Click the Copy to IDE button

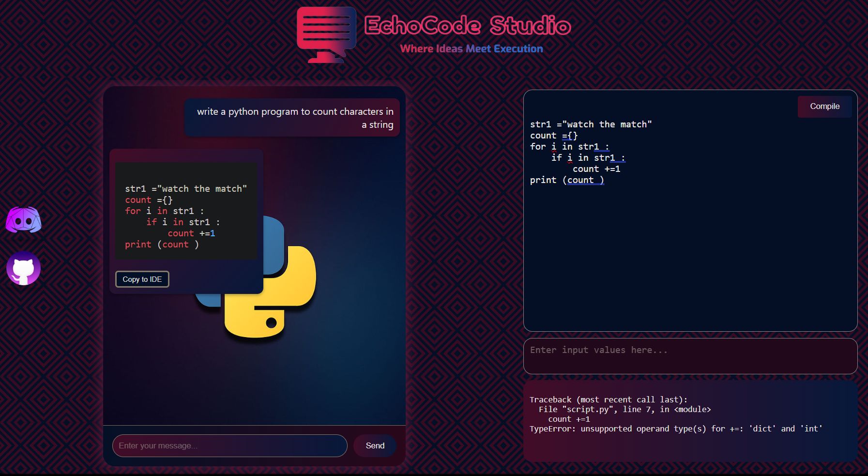142,279
